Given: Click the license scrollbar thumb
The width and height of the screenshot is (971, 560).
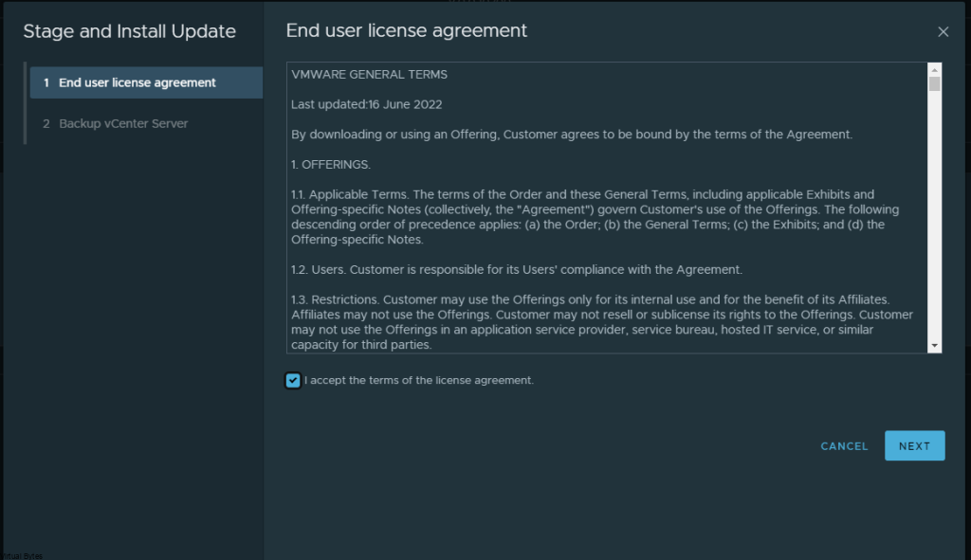Looking at the screenshot, I should 934,84.
